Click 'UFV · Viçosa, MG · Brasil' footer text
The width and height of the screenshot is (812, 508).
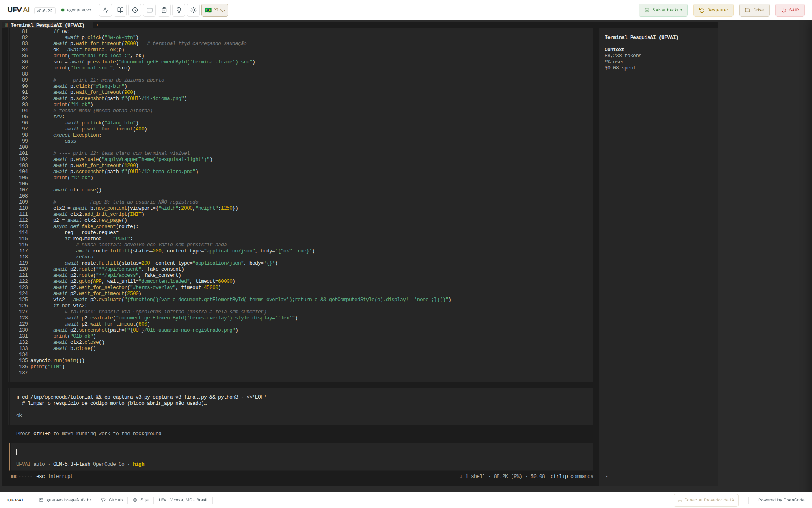point(183,500)
